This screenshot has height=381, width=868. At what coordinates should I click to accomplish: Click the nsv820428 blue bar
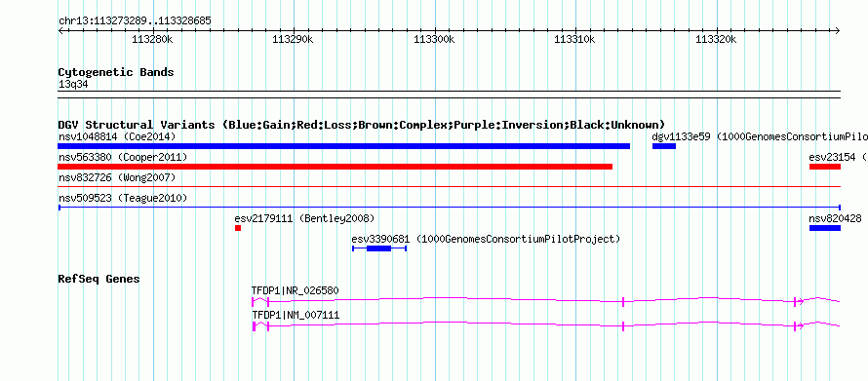click(825, 228)
